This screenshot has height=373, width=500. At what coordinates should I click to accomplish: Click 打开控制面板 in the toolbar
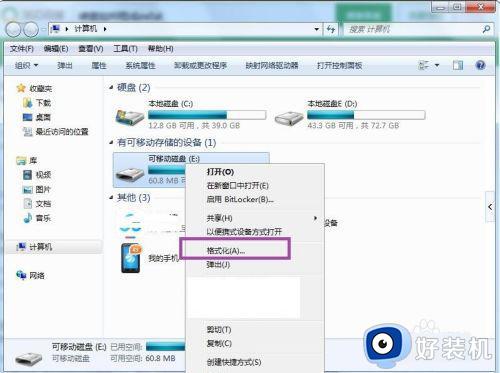339,65
